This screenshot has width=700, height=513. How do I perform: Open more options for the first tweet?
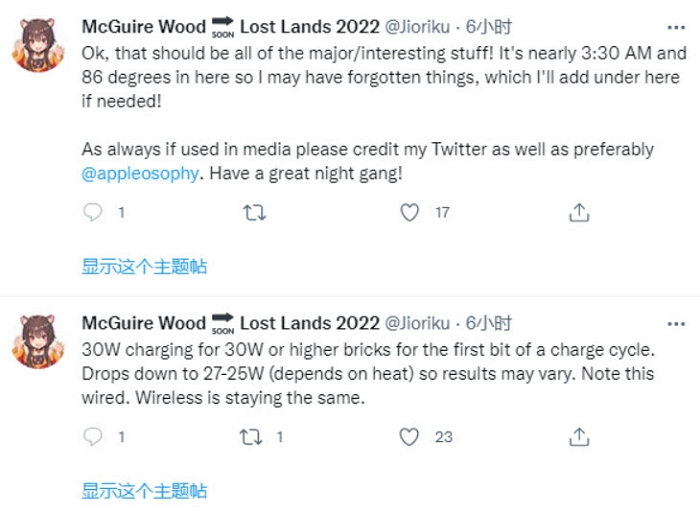(676, 27)
